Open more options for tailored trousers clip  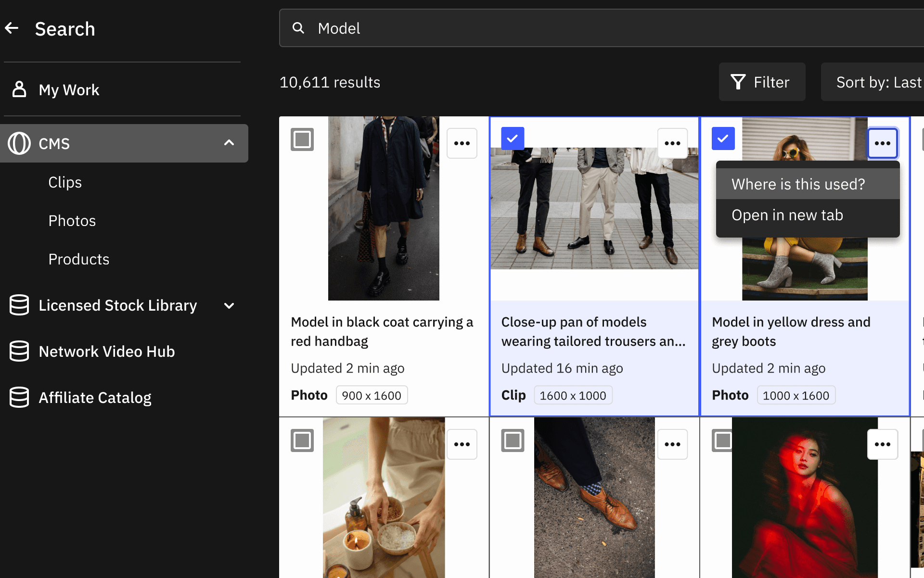(672, 143)
